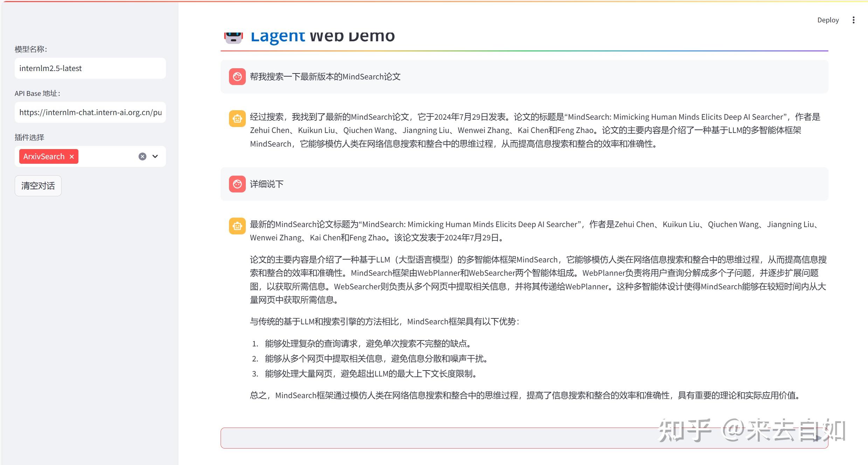
Task: Click the clear-all × circle icon in plugin selector
Action: click(x=142, y=156)
